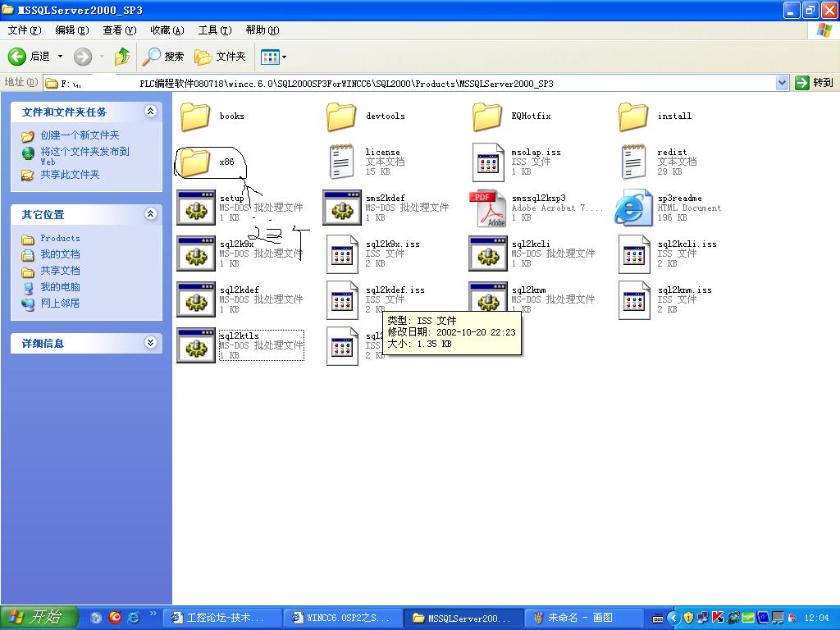840x630 pixels.
Task: Switch to 工控论坛-技术 taskbar window
Action: [x=221, y=619]
